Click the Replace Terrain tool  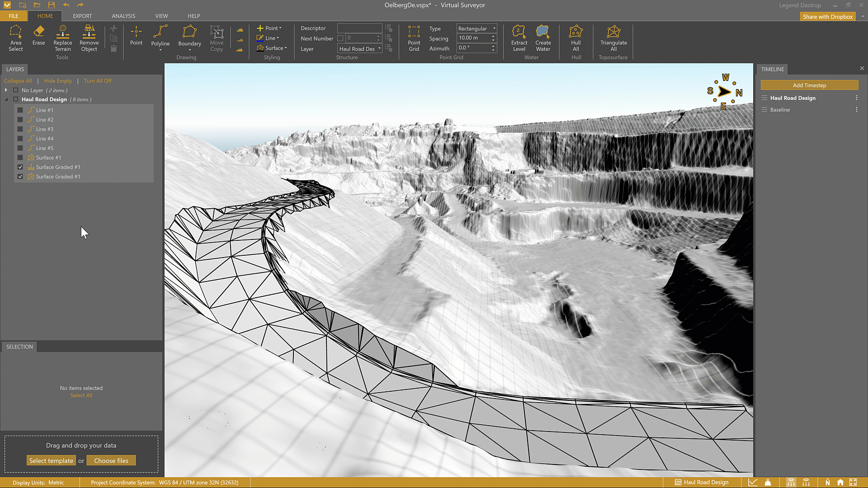(x=62, y=38)
